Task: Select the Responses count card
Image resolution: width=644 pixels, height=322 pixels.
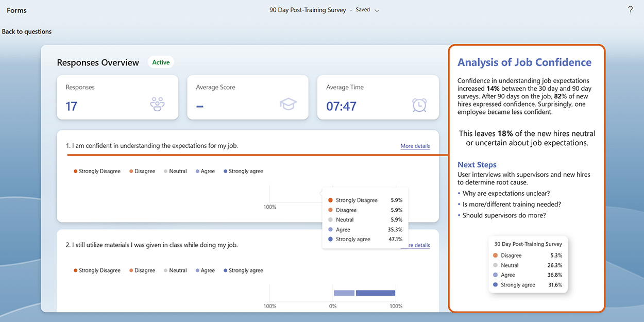Action: tap(117, 97)
